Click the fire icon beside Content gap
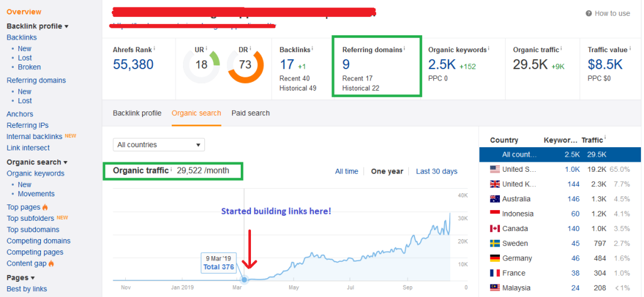 tap(51, 263)
